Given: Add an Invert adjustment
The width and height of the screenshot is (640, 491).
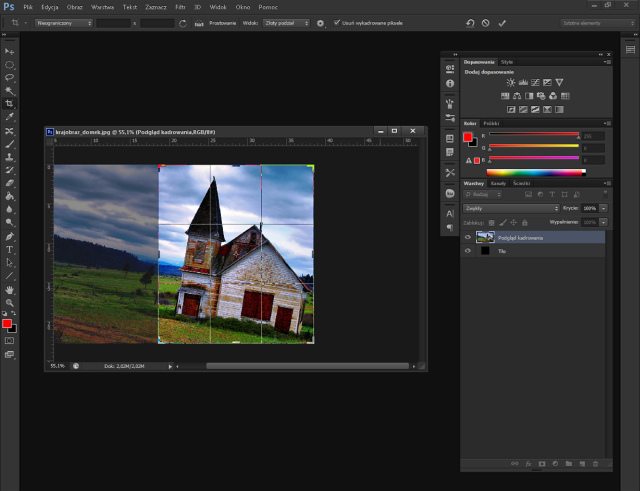Looking at the screenshot, I should click(511, 109).
